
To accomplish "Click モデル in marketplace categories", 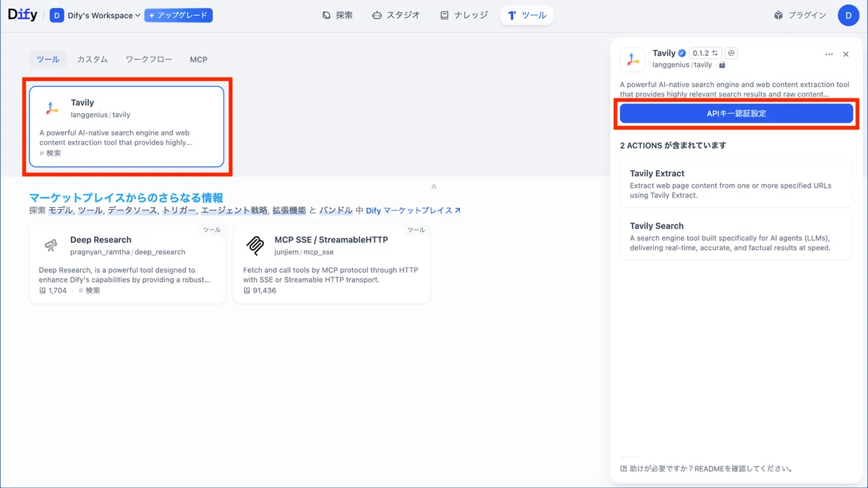I will 59,211.
